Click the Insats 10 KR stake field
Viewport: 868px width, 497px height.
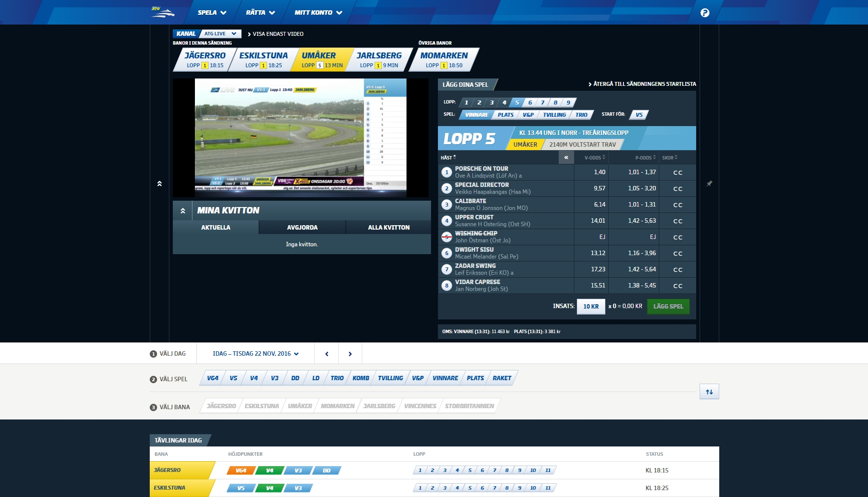point(591,306)
